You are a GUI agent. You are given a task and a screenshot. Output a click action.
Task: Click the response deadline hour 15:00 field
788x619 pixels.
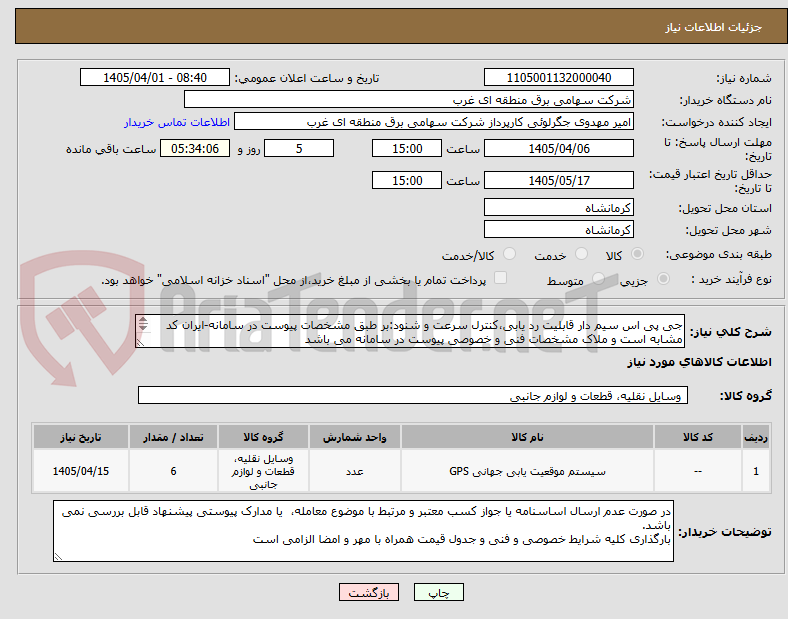coord(407,148)
